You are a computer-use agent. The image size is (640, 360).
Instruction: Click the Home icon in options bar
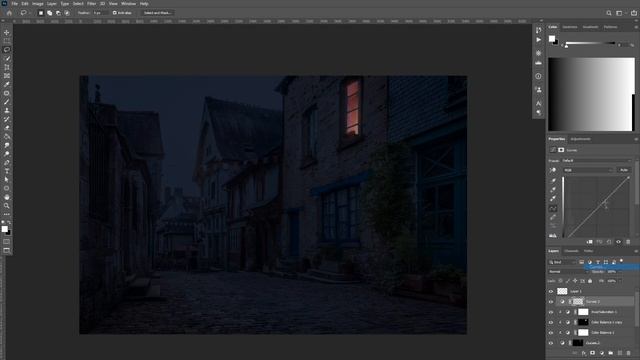pyautogui.click(x=9, y=13)
